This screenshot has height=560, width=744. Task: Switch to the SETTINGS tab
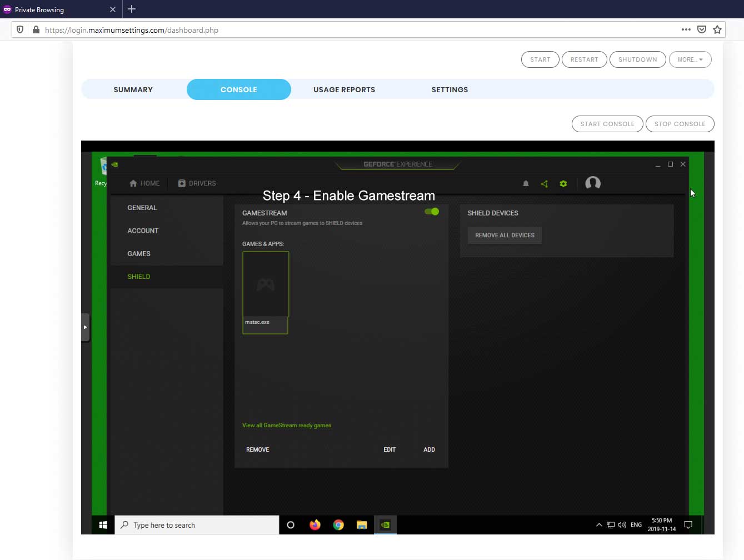point(450,89)
